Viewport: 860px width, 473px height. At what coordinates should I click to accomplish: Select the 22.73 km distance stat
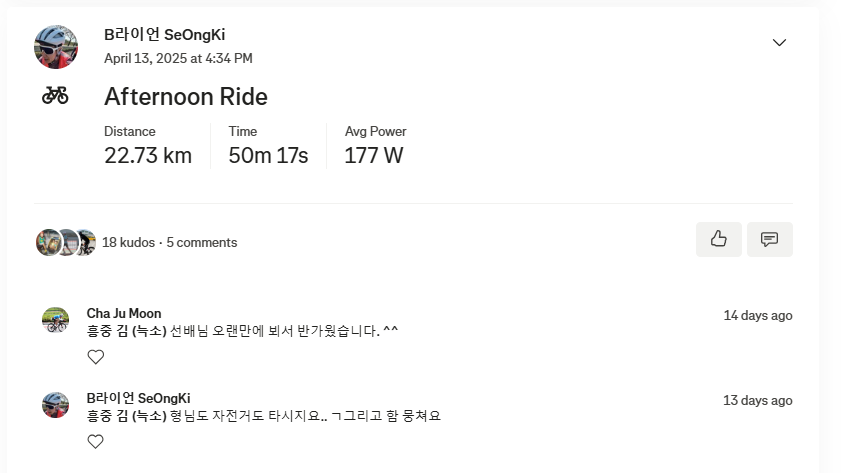click(148, 155)
